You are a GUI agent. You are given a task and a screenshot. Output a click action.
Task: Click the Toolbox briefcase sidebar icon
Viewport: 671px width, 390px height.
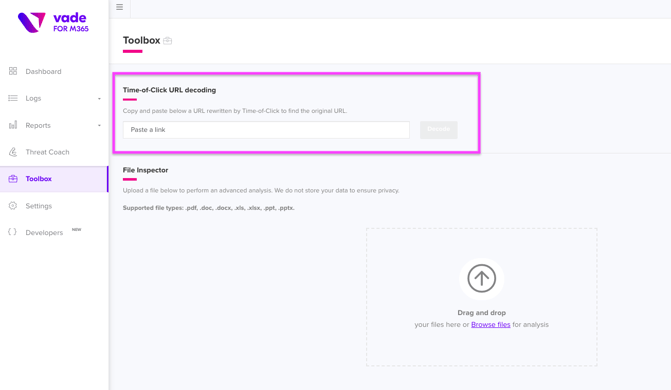13,179
